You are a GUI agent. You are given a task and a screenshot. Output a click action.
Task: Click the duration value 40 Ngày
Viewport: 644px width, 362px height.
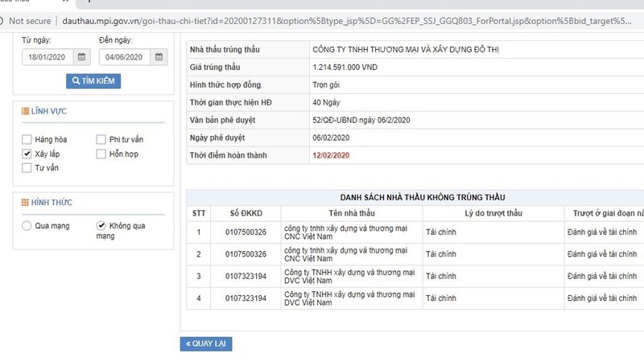pos(326,103)
